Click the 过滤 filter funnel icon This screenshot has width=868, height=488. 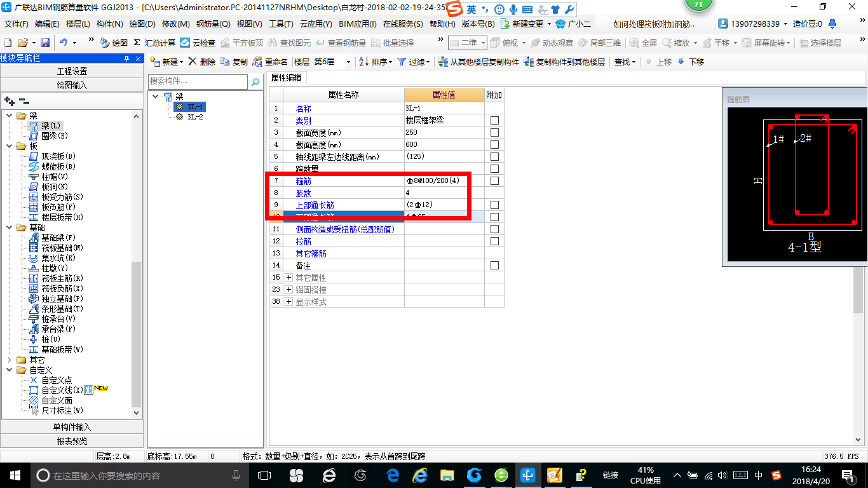click(x=402, y=62)
